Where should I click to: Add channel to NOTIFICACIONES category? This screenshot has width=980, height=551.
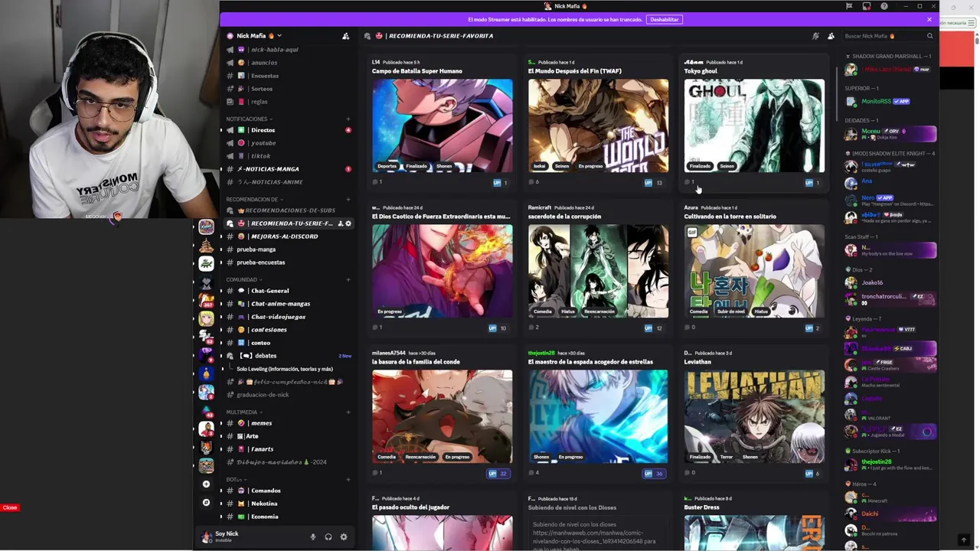[348, 119]
